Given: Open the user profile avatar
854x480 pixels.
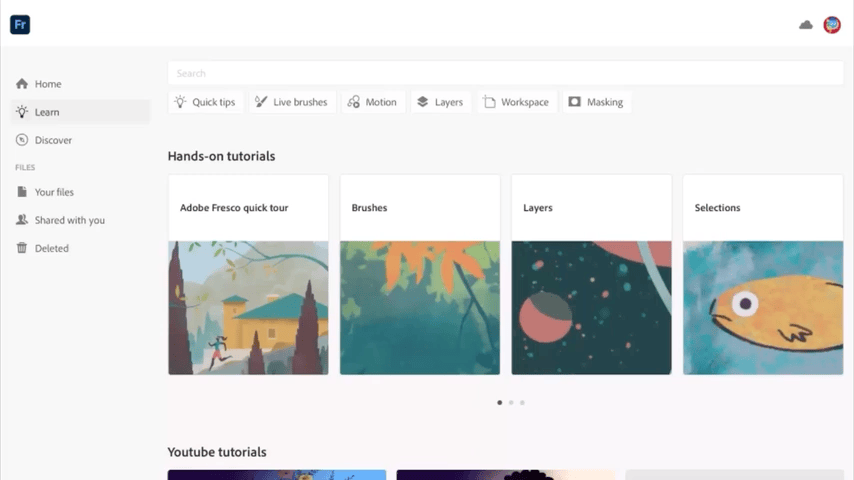Looking at the screenshot, I should coord(832,25).
